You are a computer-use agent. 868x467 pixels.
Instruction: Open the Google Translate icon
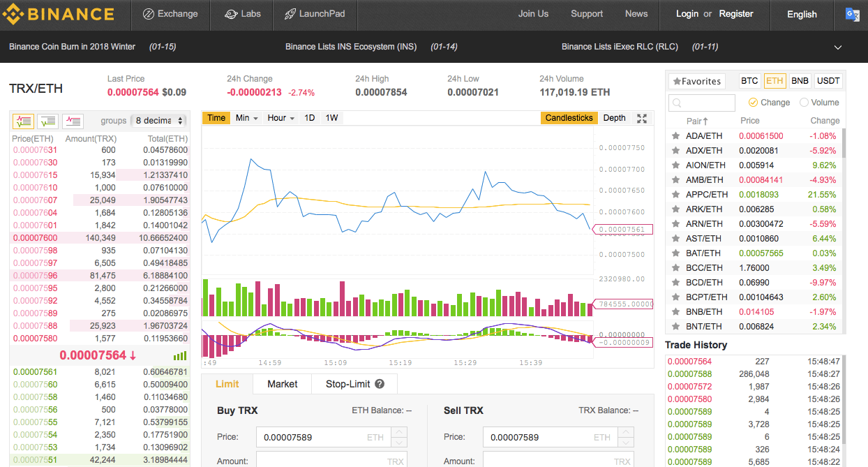point(852,14)
